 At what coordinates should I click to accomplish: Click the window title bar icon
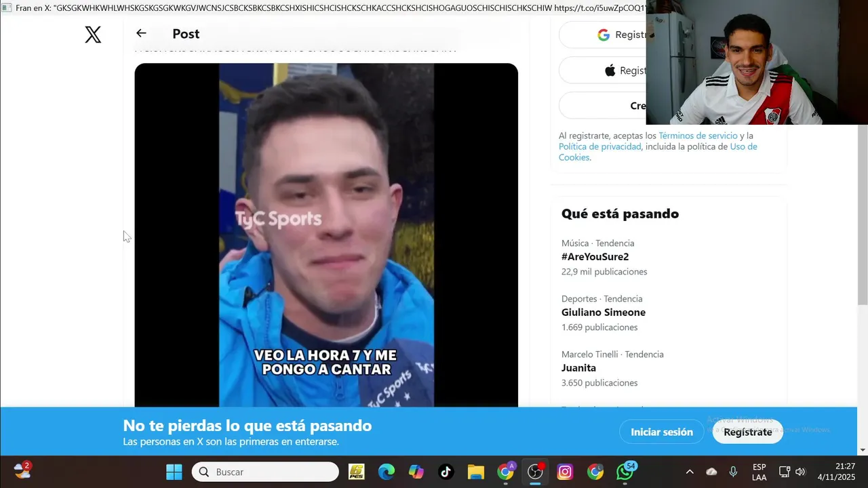pos(7,8)
